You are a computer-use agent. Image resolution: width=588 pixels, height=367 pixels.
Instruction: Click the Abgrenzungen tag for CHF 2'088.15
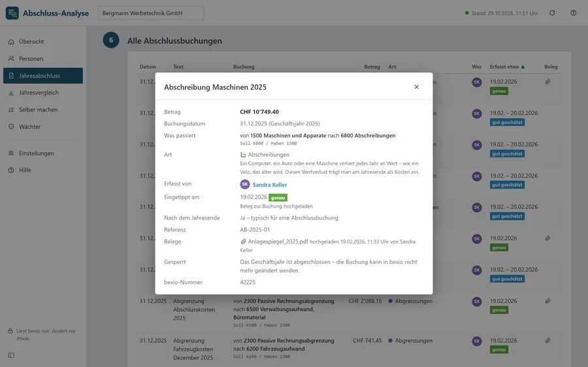tap(410, 301)
